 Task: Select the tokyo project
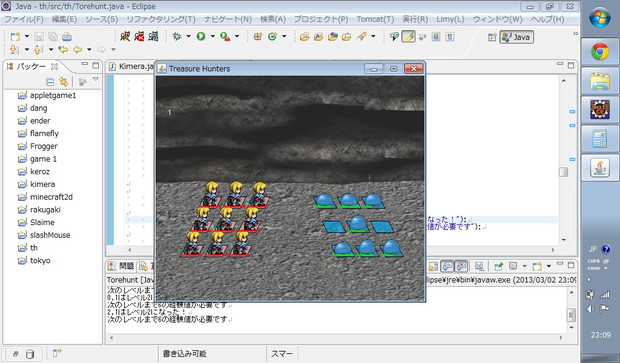point(34,260)
